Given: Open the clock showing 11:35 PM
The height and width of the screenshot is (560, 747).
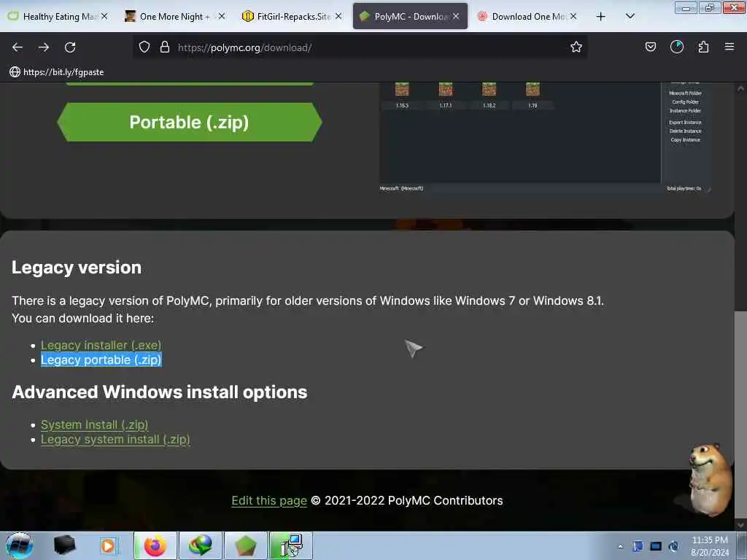Looking at the screenshot, I should click(710, 546).
